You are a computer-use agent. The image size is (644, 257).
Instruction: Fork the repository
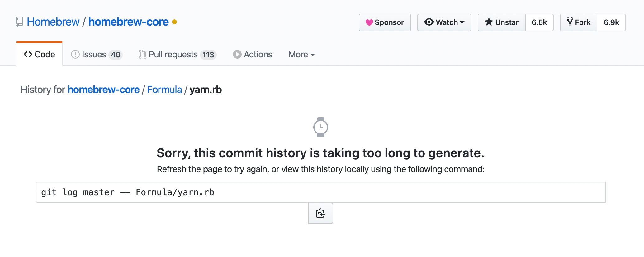point(579,22)
